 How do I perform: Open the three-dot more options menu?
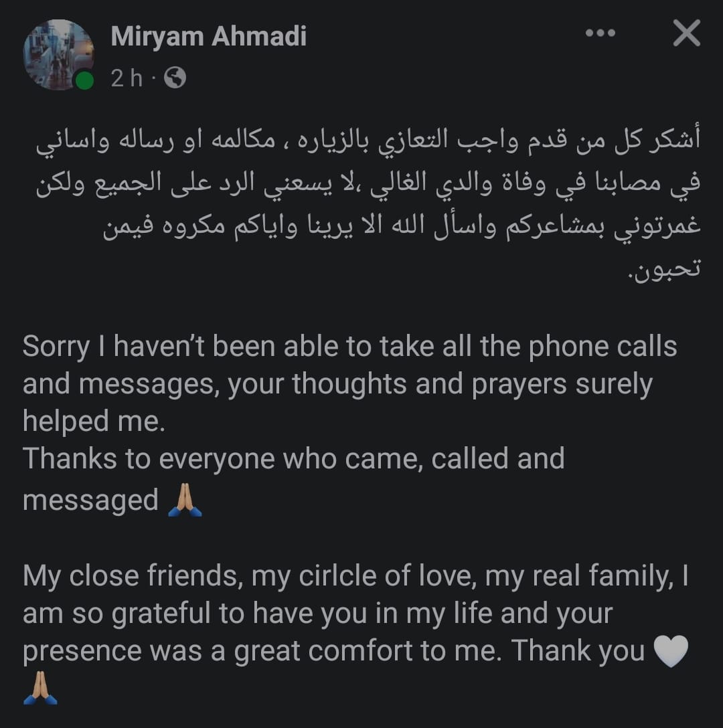(x=600, y=33)
